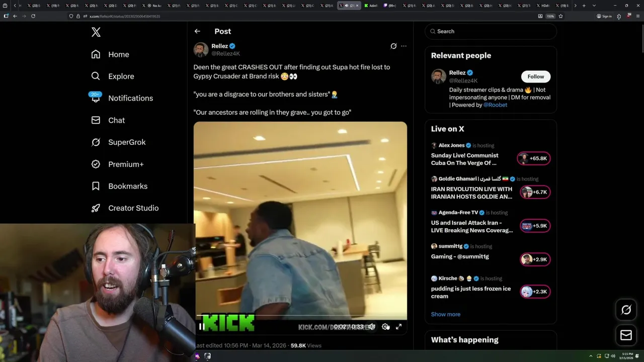The image size is (644, 362).
Task: Click the +5.9K listeners badge
Action: tap(535, 226)
